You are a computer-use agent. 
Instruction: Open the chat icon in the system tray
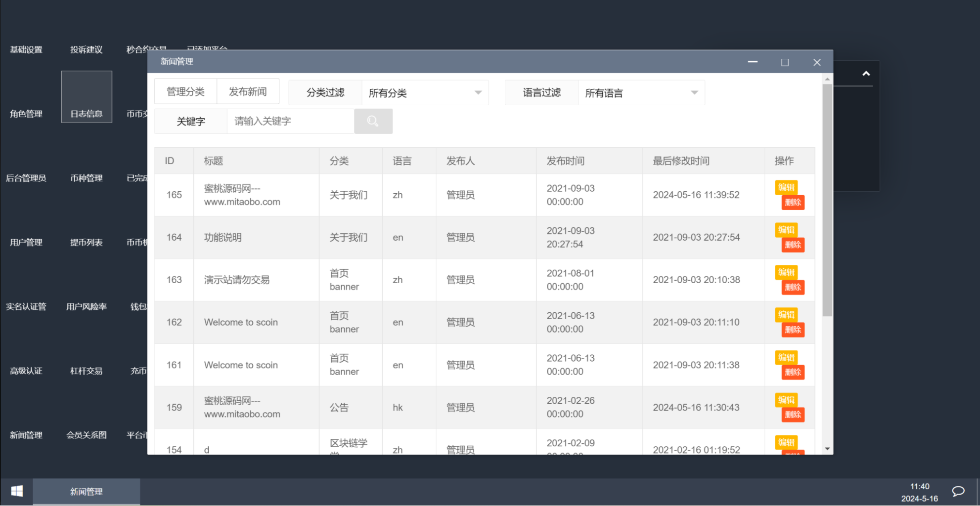(958, 491)
